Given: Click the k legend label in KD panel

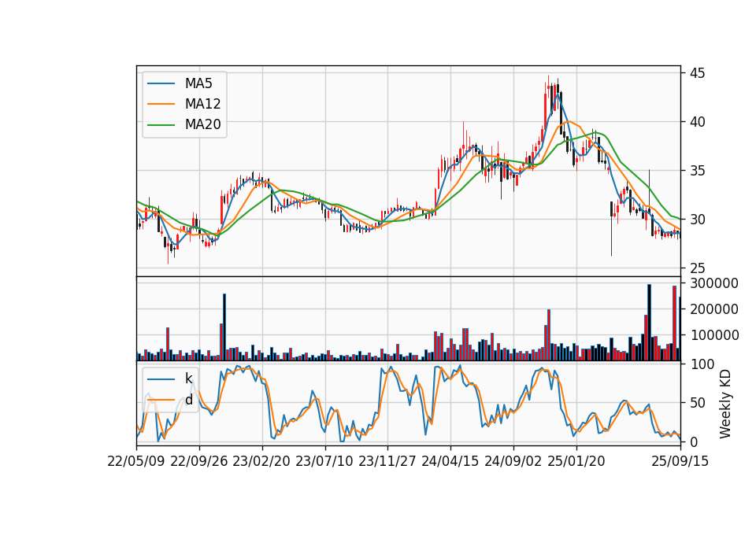Looking at the screenshot, I should 188,379.
